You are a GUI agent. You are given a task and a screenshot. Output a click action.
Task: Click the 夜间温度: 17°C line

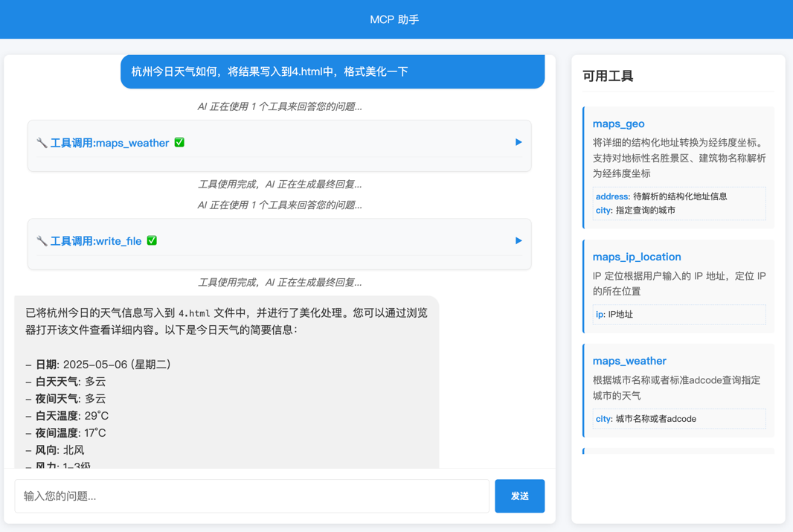pos(65,433)
